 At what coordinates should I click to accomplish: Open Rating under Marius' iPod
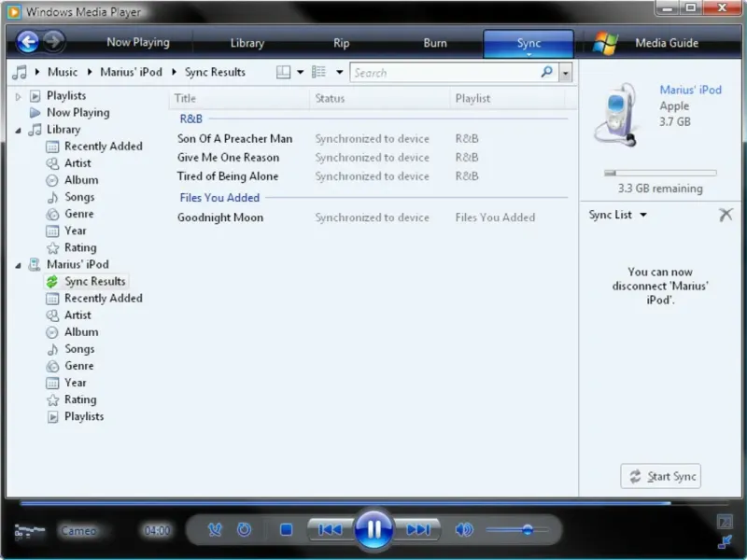point(72,399)
